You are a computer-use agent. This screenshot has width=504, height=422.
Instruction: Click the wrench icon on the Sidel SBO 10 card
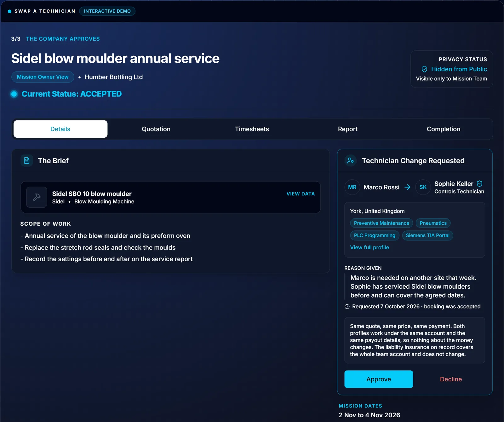(x=37, y=197)
